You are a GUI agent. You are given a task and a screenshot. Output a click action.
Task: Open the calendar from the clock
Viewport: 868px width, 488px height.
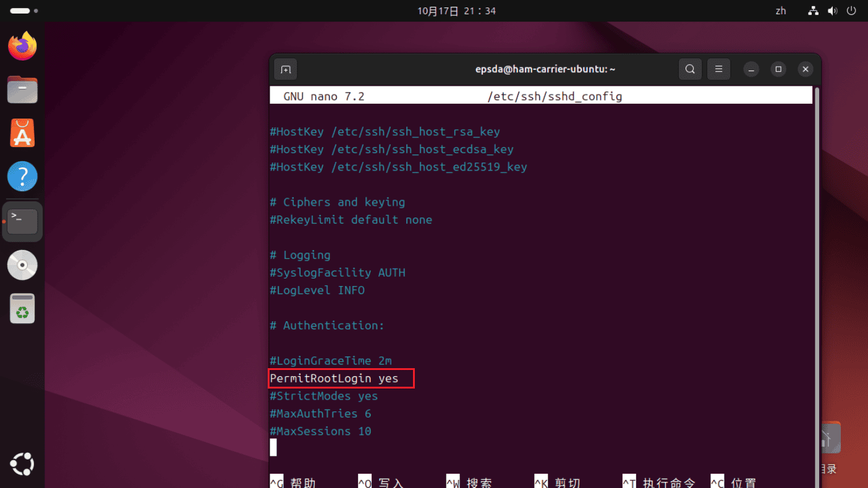456,11
